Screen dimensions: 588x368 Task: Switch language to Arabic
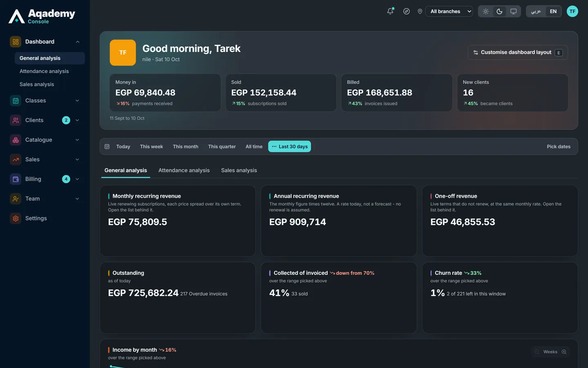pyautogui.click(x=536, y=11)
